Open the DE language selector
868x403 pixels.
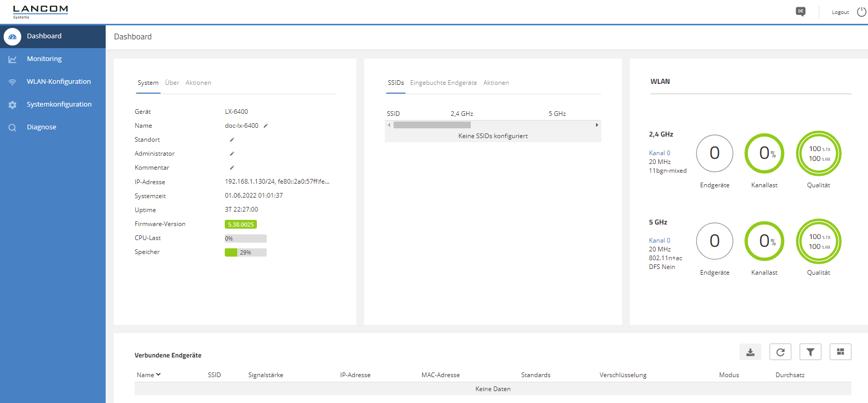click(801, 11)
